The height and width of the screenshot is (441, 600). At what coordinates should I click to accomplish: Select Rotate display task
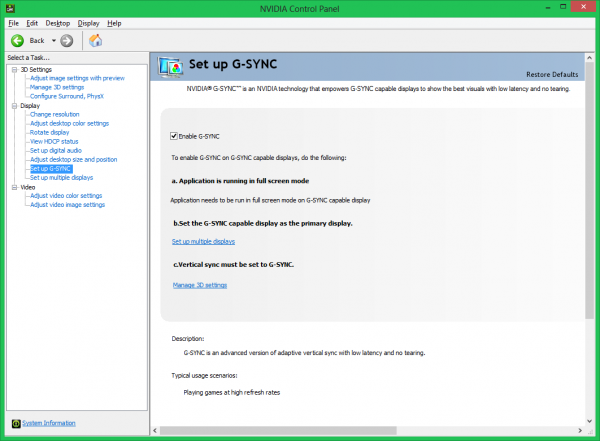click(50, 132)
